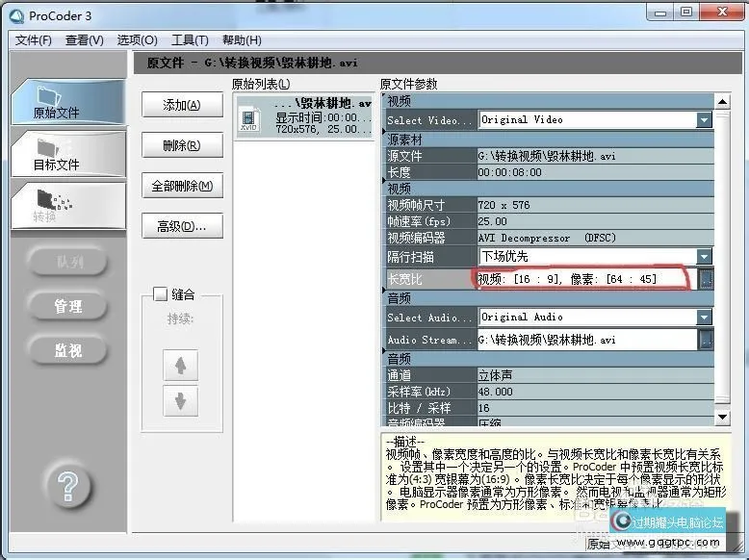Click the 全部删除(M) remove all button
749x560 pixels.
[182, 186]
